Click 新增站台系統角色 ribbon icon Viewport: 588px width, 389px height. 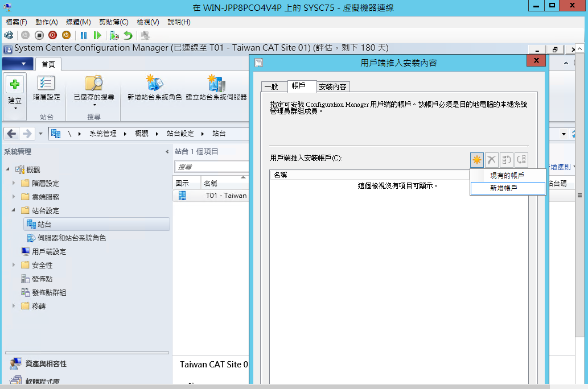(x=154, y=89)
